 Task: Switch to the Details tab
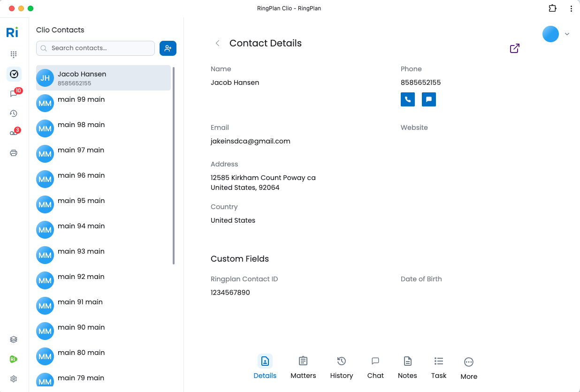coord(265,367)
